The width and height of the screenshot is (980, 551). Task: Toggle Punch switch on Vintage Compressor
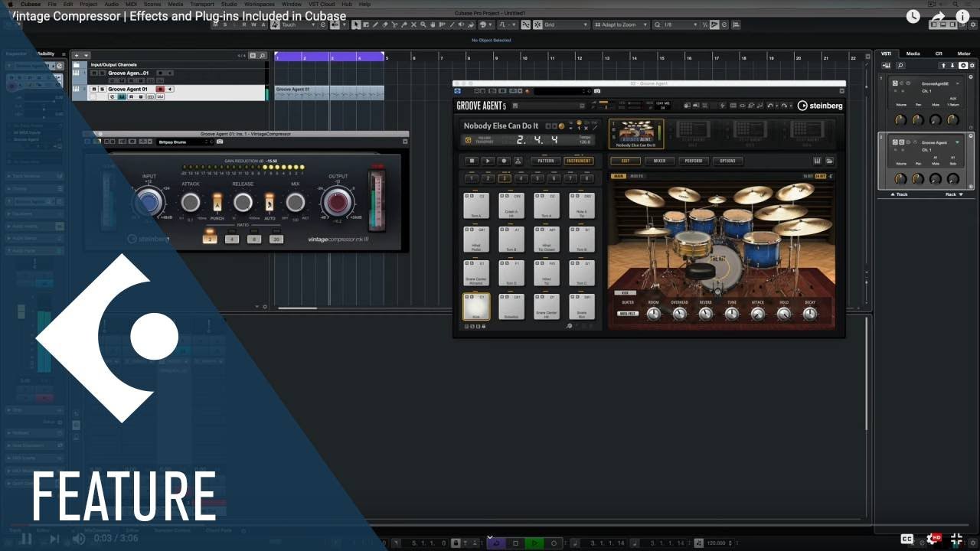(x=217, y=204)
